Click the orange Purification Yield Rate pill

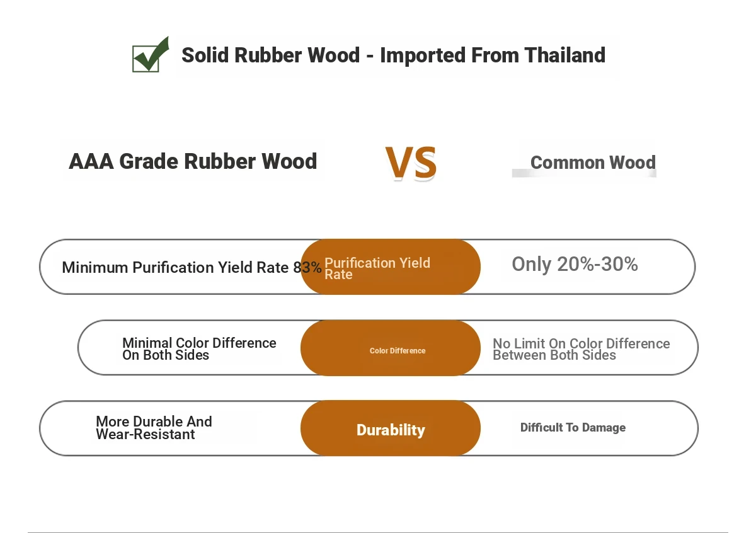[x=391, y=266]
